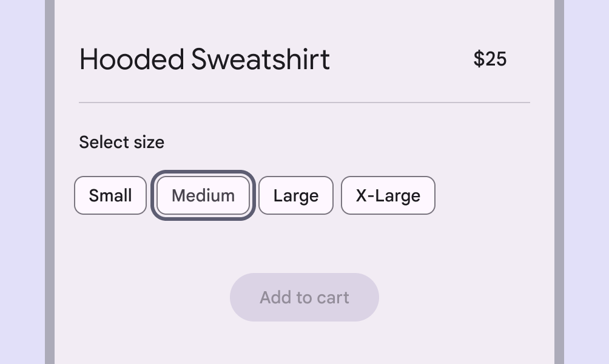This screenshot has width=609, height=364.
Task: Click the gray right border of the card
Action: (559, 182)
